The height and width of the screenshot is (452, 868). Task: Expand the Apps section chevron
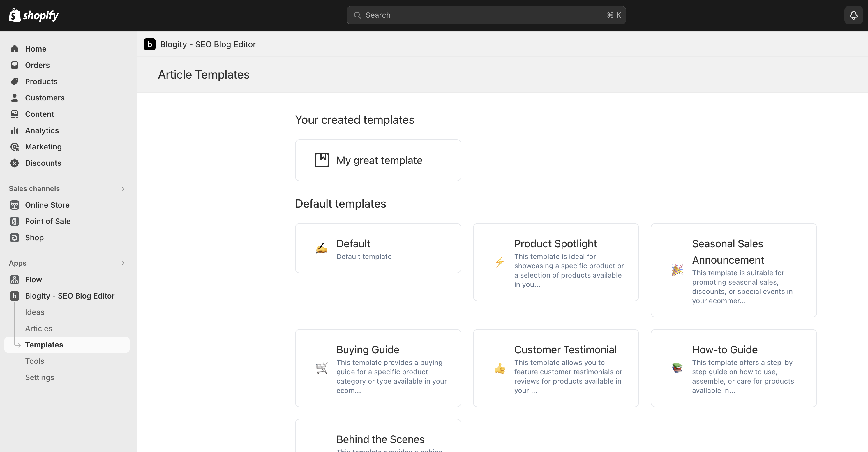[x=123, y=263]
